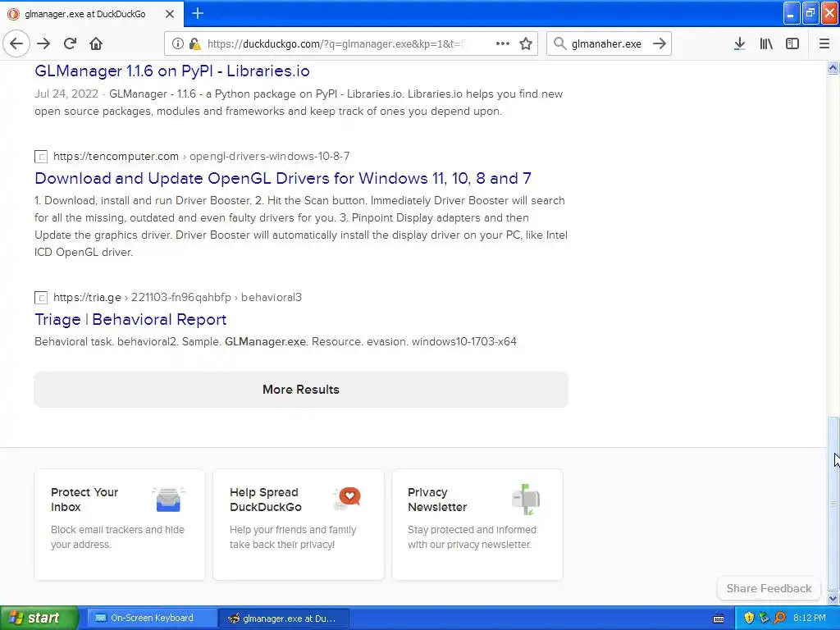Open the padlock connection security warning
The height and width of the screenshot is (630, 840).
coord(194,43)
